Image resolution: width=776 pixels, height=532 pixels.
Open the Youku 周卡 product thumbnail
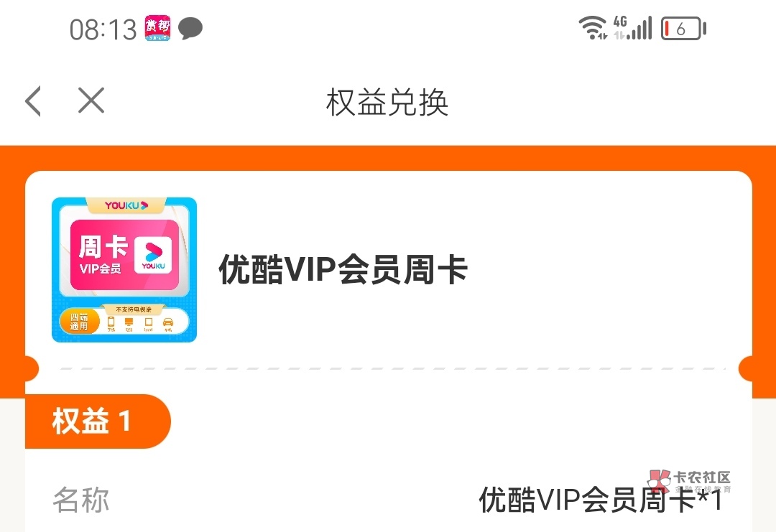(x=124, y=270)
